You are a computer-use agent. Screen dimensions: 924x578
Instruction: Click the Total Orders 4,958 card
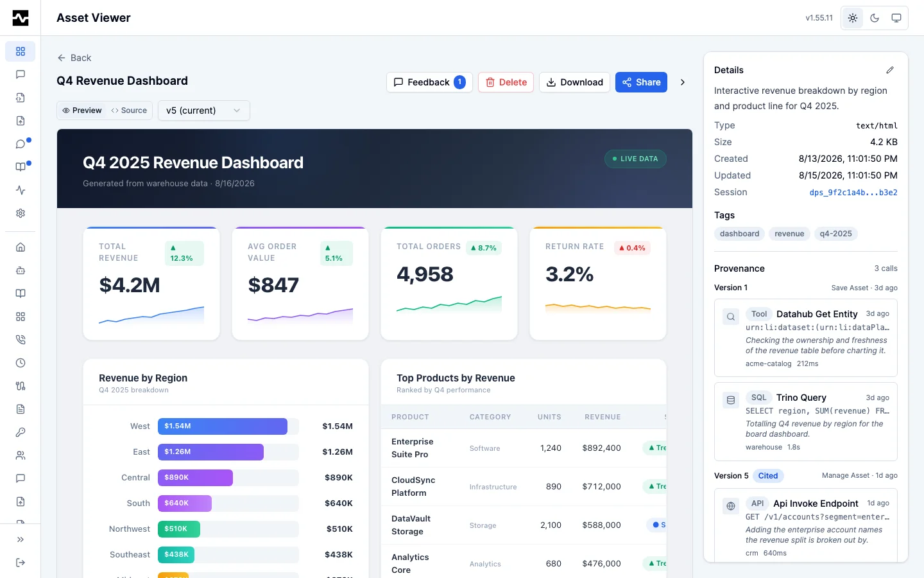click(449, 283)
